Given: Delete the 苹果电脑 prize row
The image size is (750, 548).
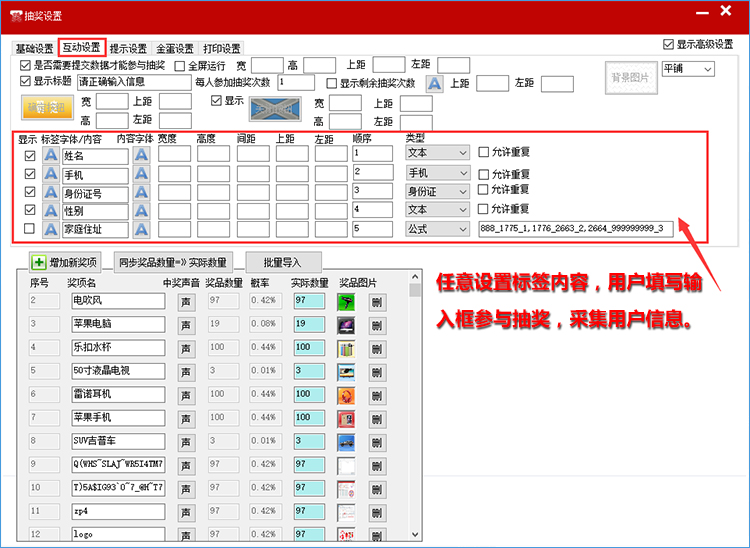Looking at the screenshot, I should (377, 326).
